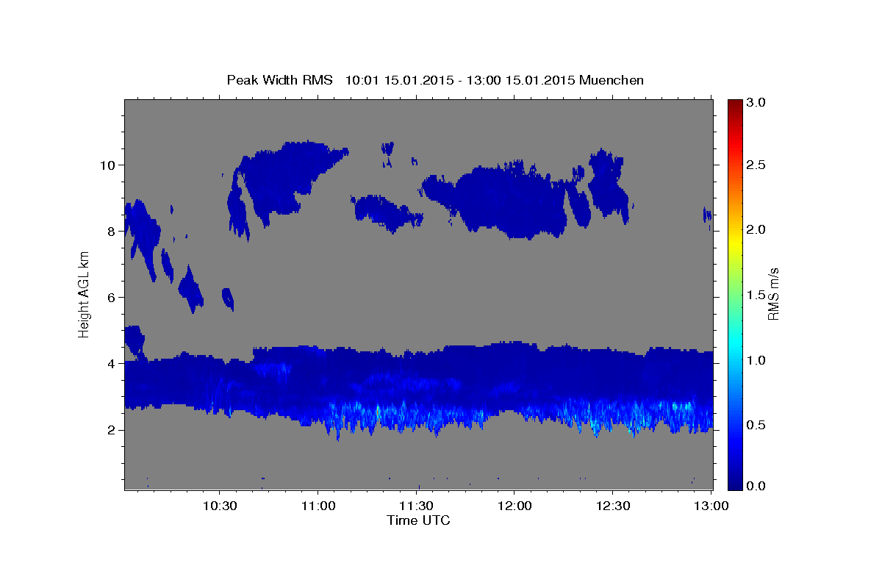Click the yellow section of the colorbar
Screen dimensions: 882x588
click(x=735, y=240)
